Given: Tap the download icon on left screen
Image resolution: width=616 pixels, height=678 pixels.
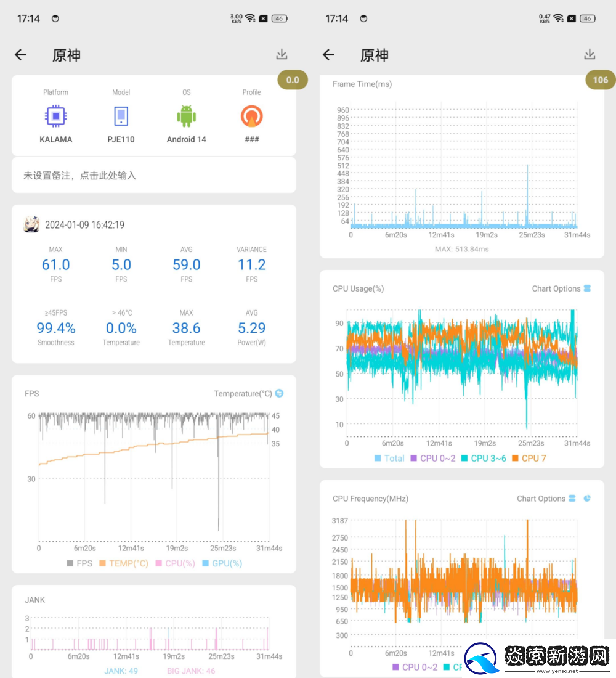Looking at the screenshot, I should click(282, 54).
